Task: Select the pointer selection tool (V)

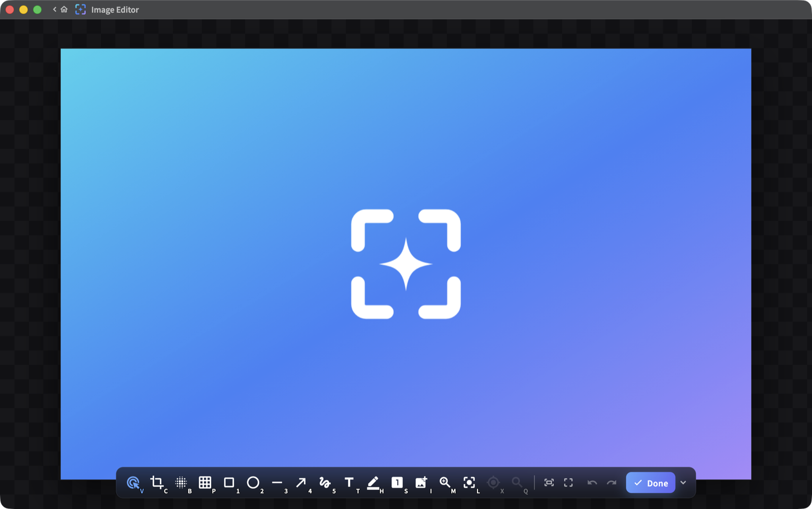Action: (133, 483)
